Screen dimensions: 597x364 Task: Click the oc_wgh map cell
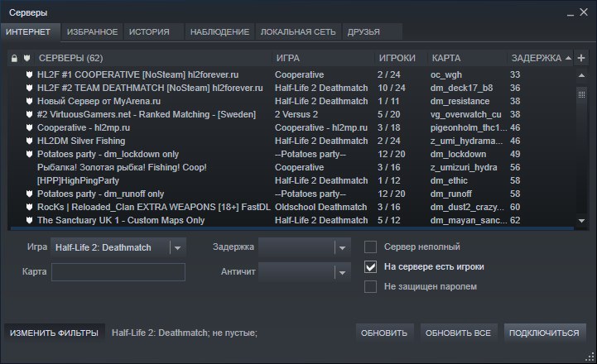click(x=446, y=74)
